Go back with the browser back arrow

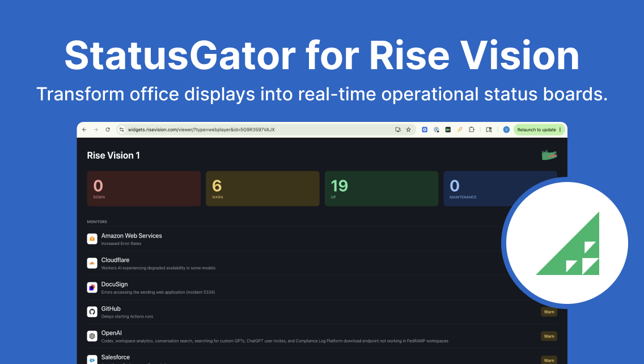pos(84,129)
